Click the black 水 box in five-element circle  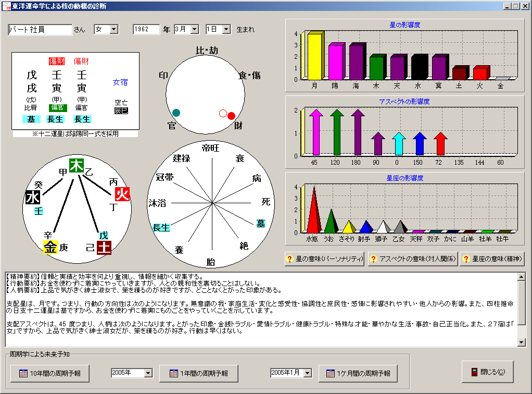point(33,198)
